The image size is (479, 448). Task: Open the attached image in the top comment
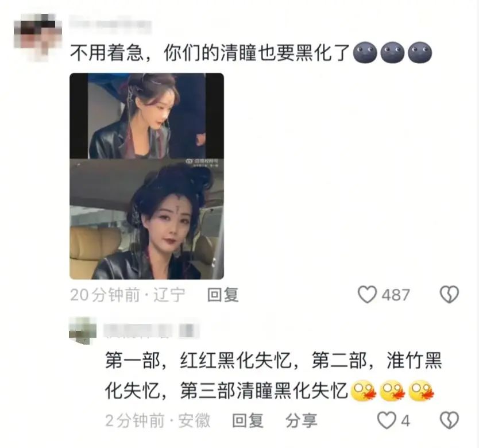coord(146,176)
